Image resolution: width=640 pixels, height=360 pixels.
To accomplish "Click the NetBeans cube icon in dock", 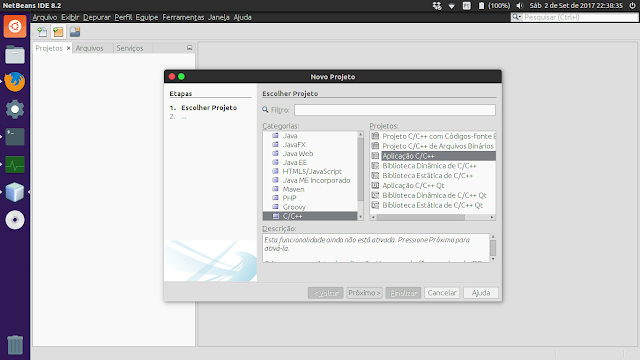I will (15, 192).
